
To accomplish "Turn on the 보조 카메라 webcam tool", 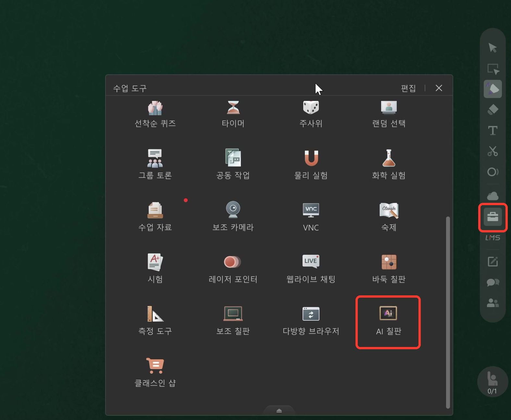I will (x=233, y=216).
